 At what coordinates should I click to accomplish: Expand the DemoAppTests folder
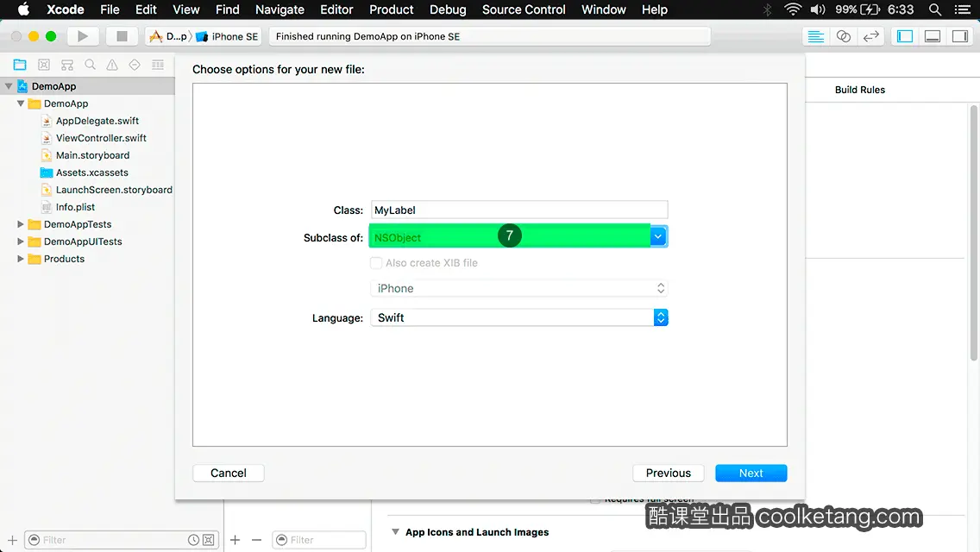21,223
